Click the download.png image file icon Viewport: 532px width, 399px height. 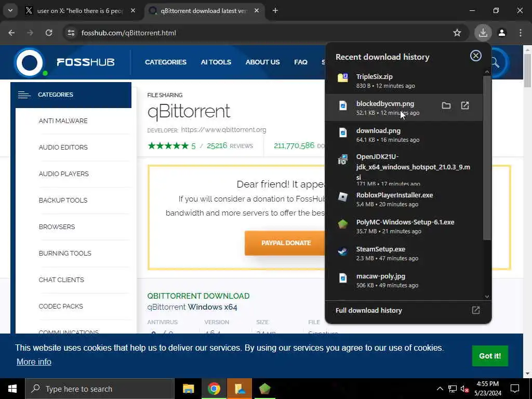tap(343, 132)
